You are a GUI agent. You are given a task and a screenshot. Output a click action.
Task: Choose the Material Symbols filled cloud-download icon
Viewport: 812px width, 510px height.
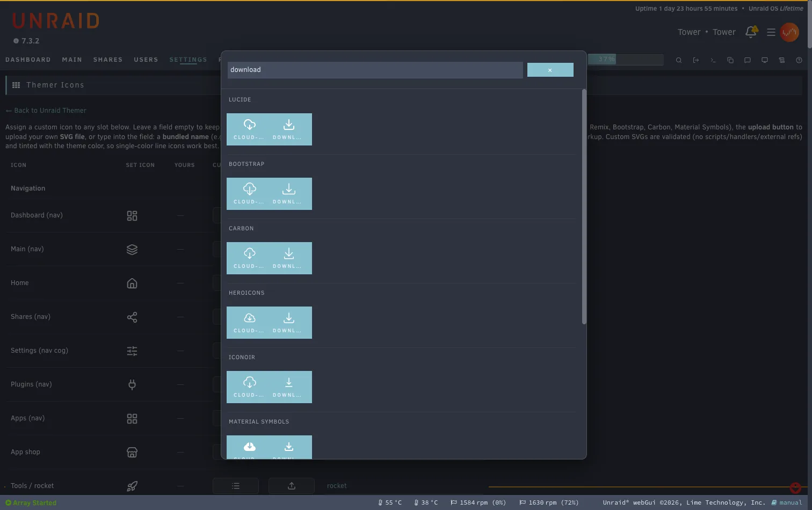(249, 448)
